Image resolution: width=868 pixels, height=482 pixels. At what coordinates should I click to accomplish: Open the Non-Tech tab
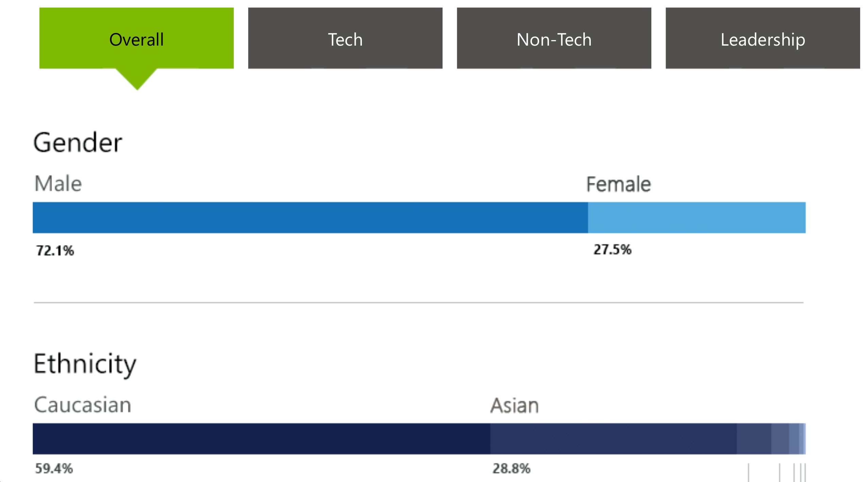coord(554,38)
